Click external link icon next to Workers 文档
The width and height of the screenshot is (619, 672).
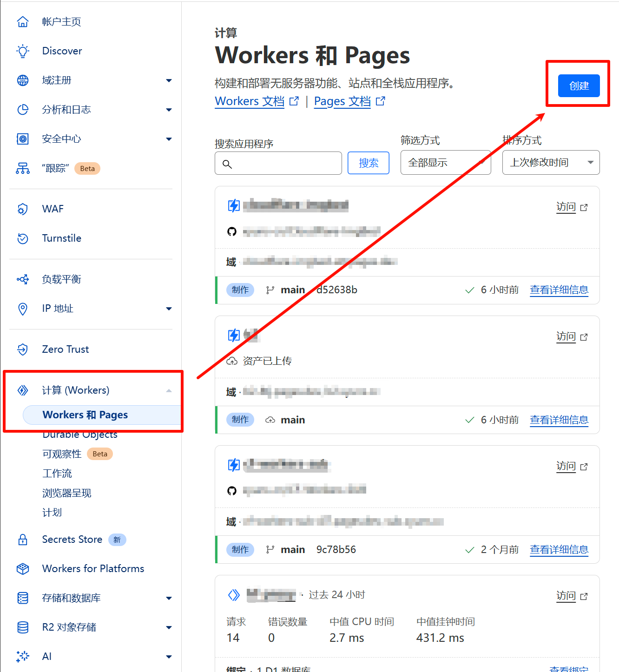click(x=294, y=101)
